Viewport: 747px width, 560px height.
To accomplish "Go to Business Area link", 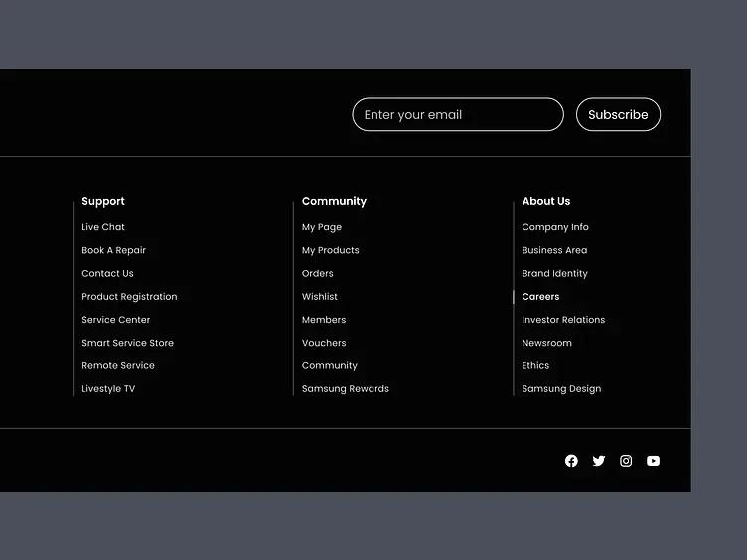I will pyautogui.click(x=554, y=250).
